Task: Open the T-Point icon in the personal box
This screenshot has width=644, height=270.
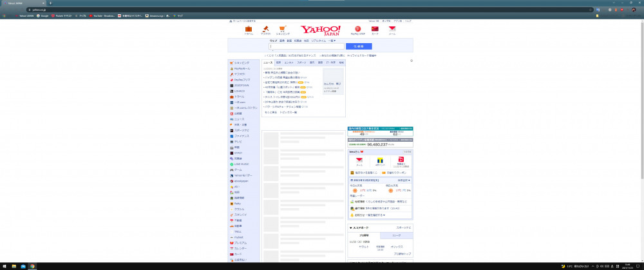Action: point(381,162)
